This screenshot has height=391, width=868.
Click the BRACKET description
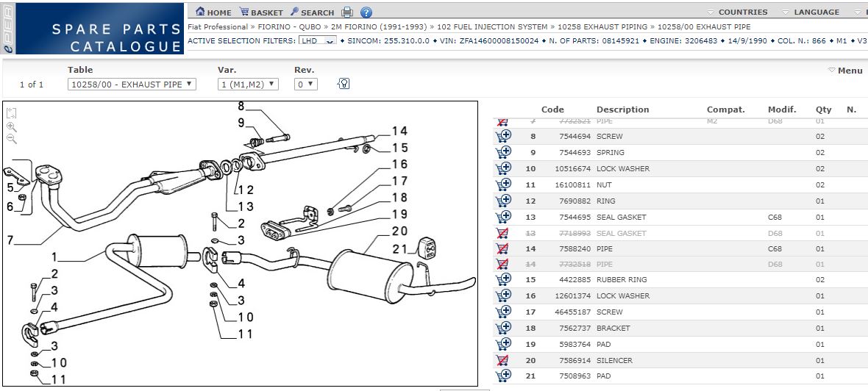(x=613, y=328)
